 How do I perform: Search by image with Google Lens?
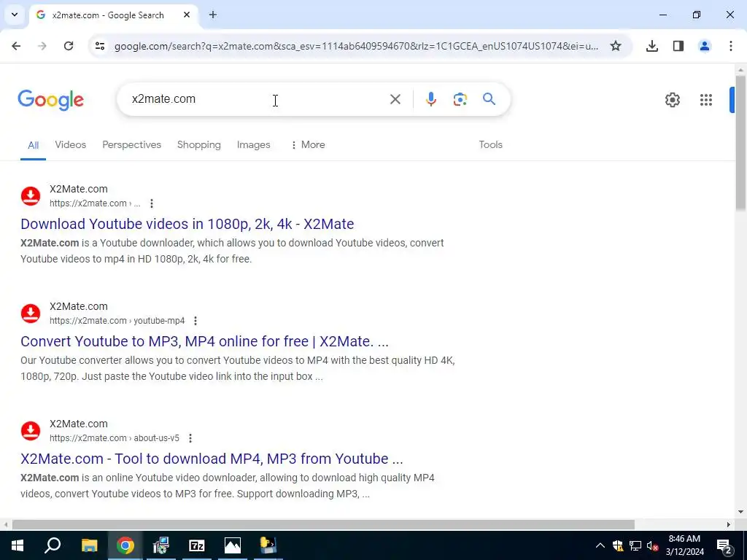point(460,99)
